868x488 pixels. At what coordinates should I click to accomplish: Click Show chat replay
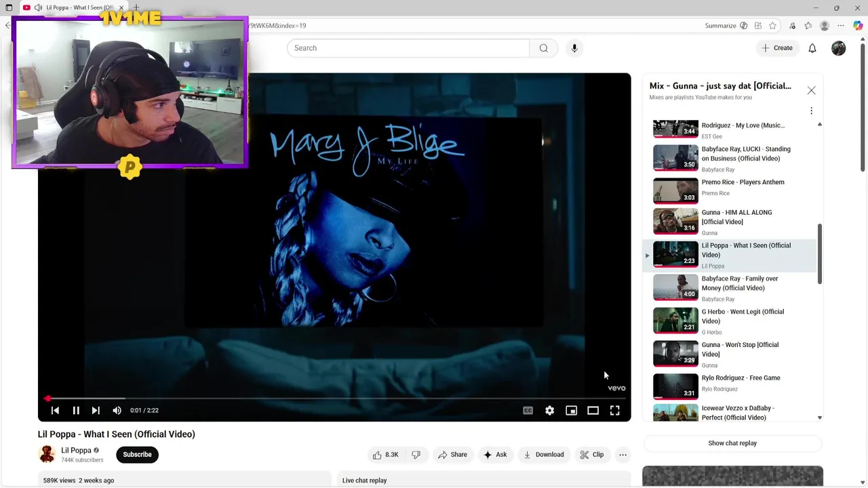point(732,443)
